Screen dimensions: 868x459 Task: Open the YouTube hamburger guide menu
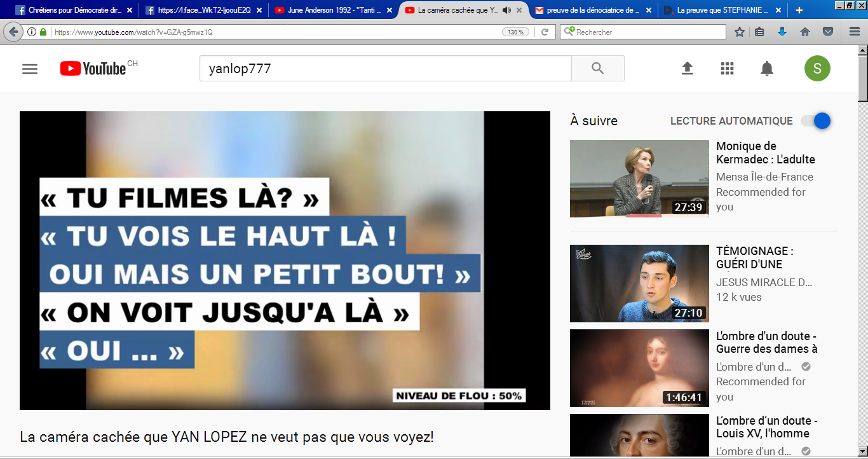click(x=30, y=69)
